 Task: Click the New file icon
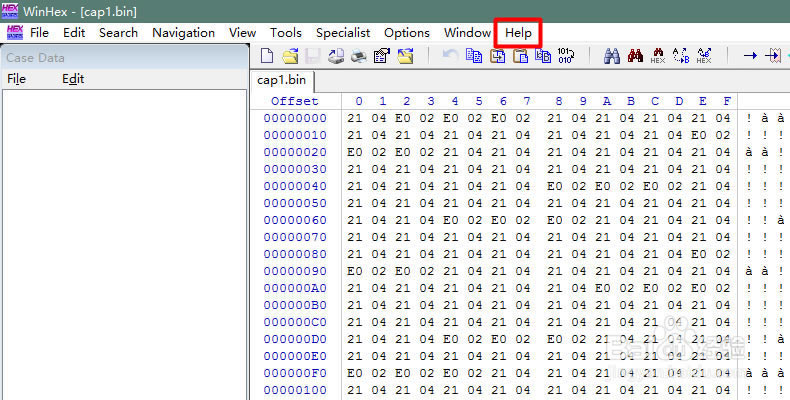click(267, 56)
